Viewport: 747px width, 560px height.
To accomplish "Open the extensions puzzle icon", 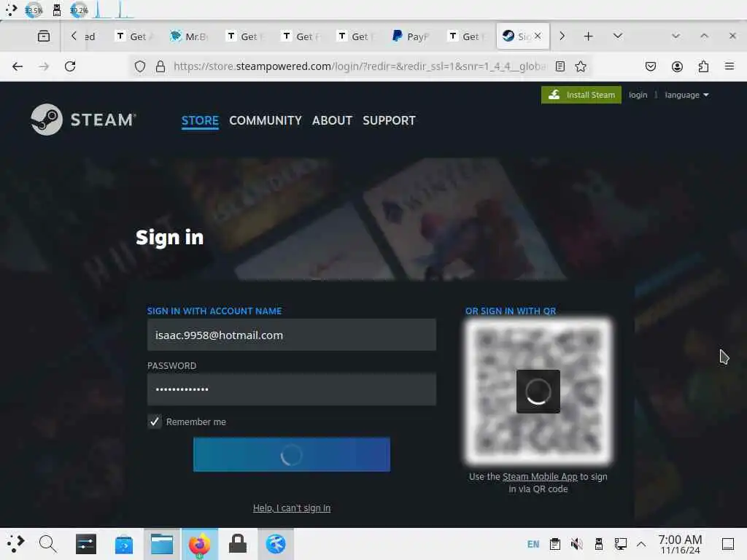I will 704,66.
